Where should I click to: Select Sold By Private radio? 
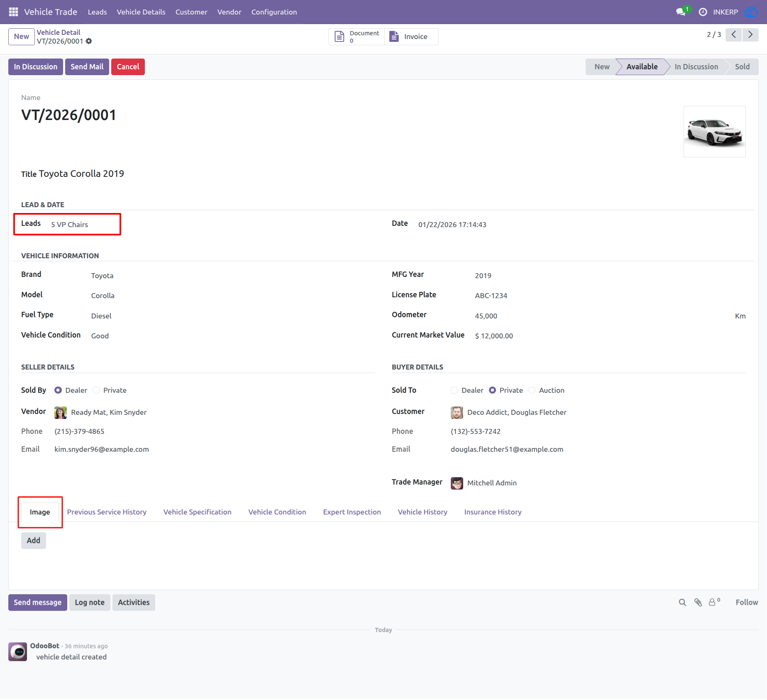pyautogui.click(x=96, y=390)
